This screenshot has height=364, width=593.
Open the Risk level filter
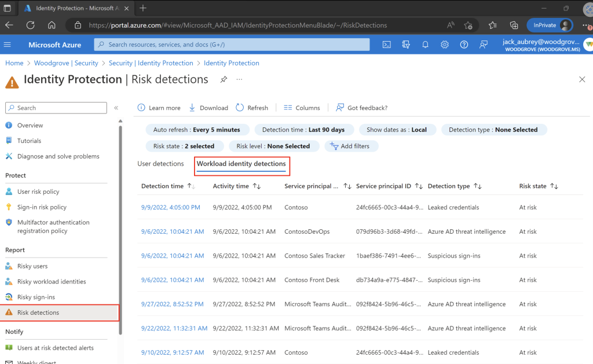point(273,146)
